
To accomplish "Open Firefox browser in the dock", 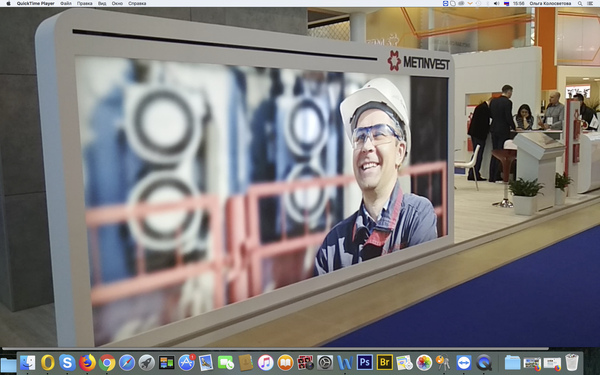I will [x=87, y=362].
